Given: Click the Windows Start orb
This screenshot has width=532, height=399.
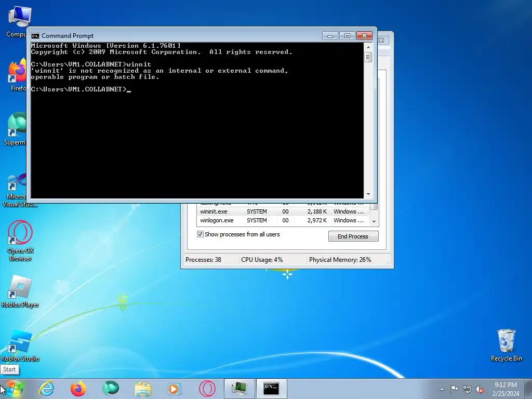Looking at the screenshot, I should (14, 389).
